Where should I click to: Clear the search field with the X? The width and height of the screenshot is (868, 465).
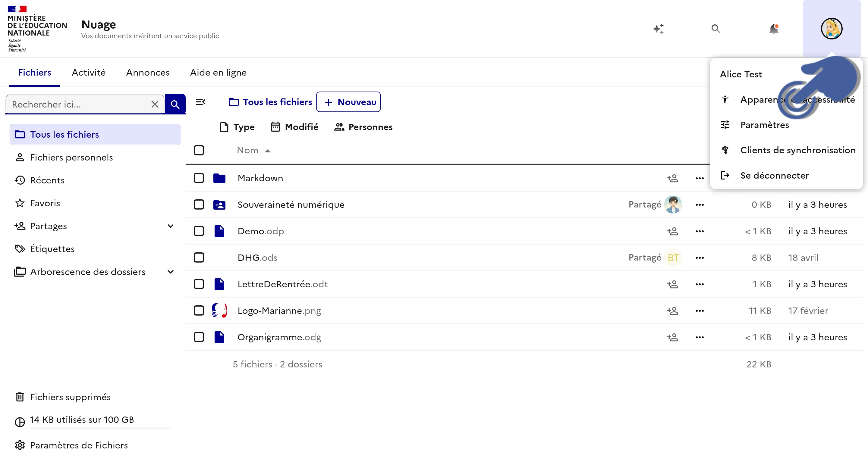pyautogui.click(x=155, y=104)
